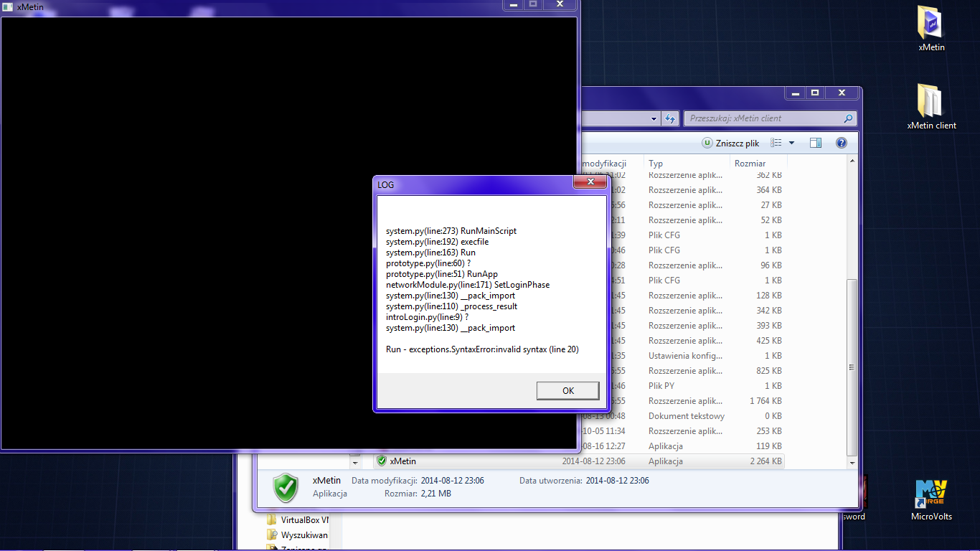This screenshot has height=551, width=980.
Task: Click Data modyfikacji value in details pane
Action: [453, 481]
